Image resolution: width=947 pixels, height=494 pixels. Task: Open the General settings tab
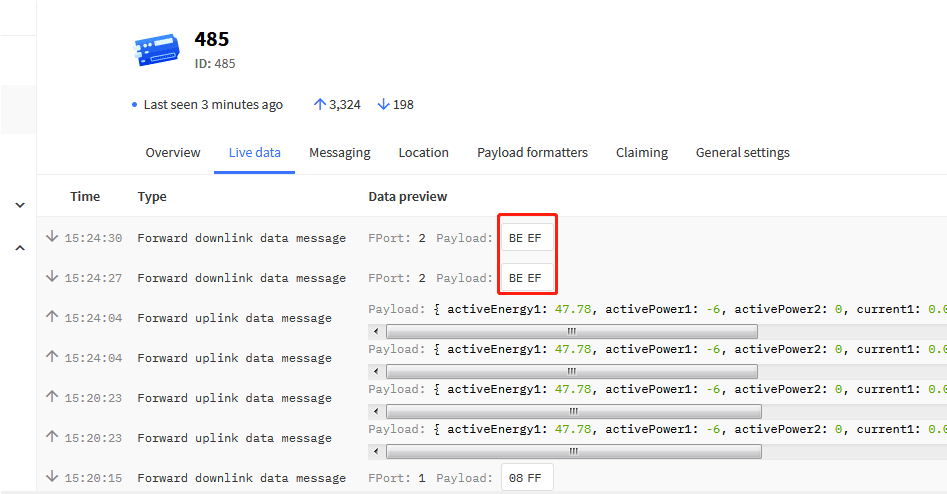coord(742,153)
